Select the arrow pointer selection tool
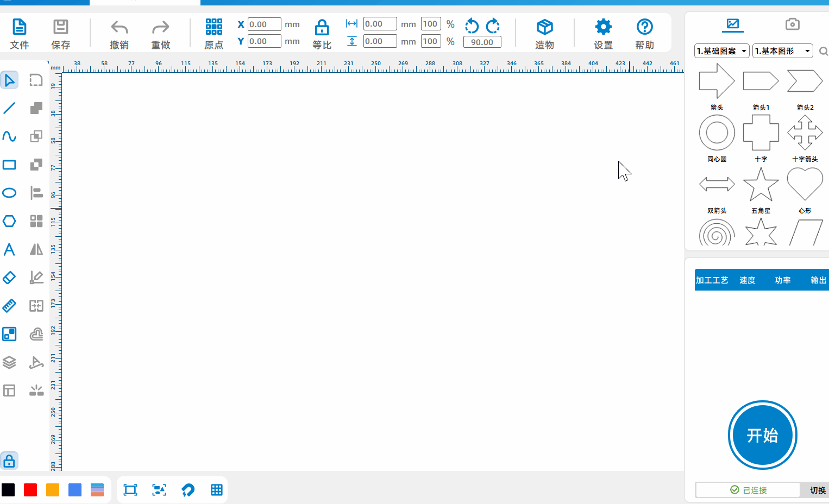This screenshot has width=829, height=504. click(x=9, y=80)
